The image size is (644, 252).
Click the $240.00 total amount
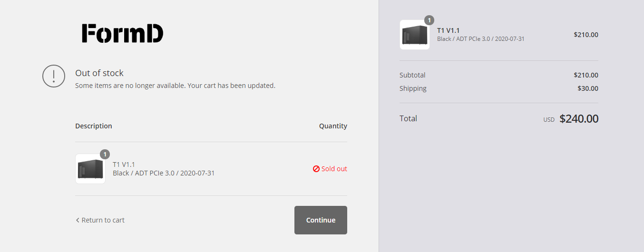point(579,119)
